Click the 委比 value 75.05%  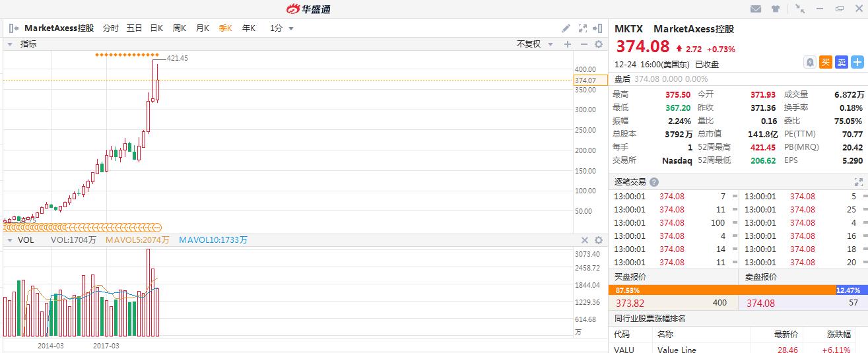849,121
